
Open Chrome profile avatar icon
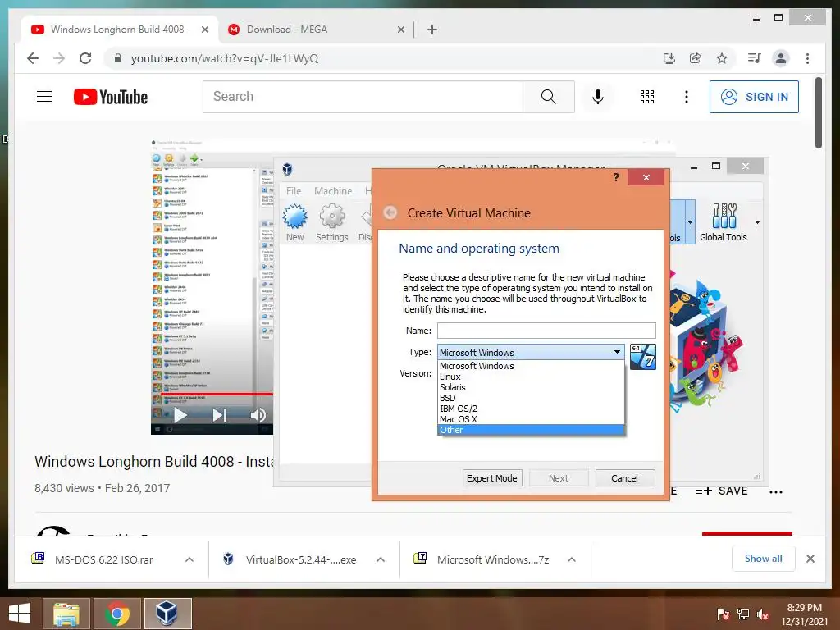coord(781,58)
